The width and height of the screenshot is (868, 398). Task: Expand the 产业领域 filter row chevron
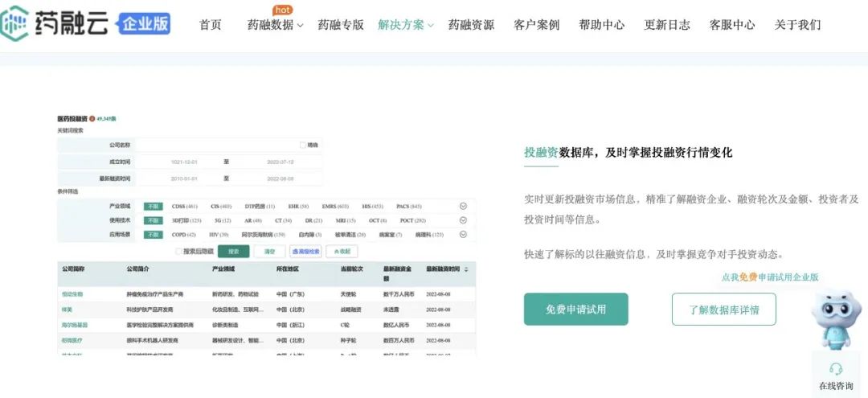coord(463,207)
